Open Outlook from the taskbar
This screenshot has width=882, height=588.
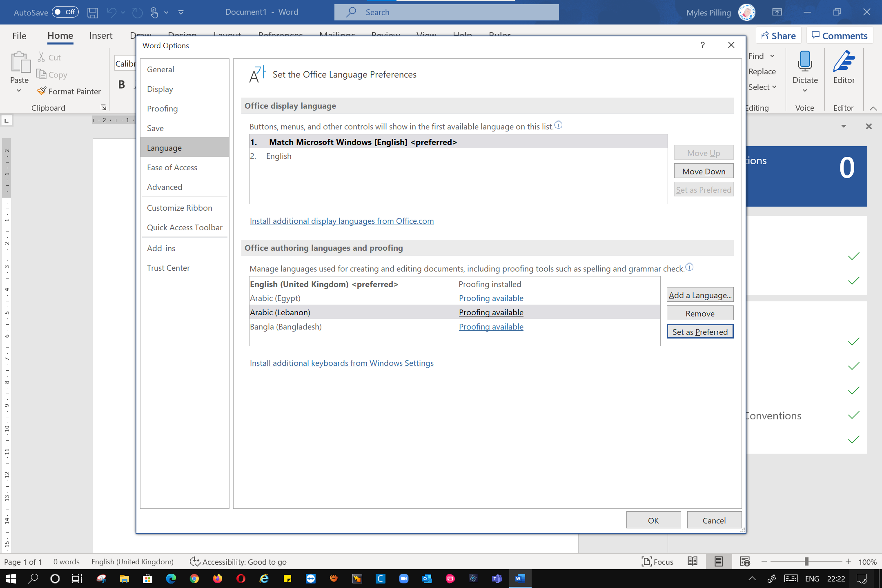(427, 579)
